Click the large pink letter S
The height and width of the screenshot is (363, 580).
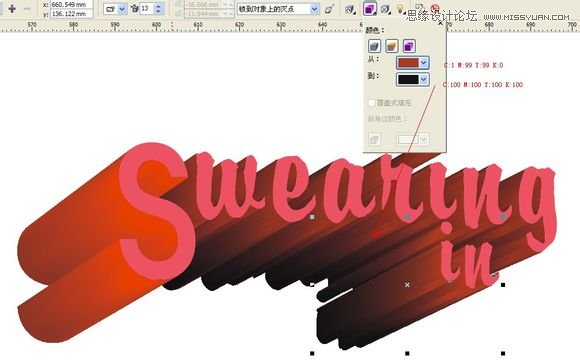[157, 211]
